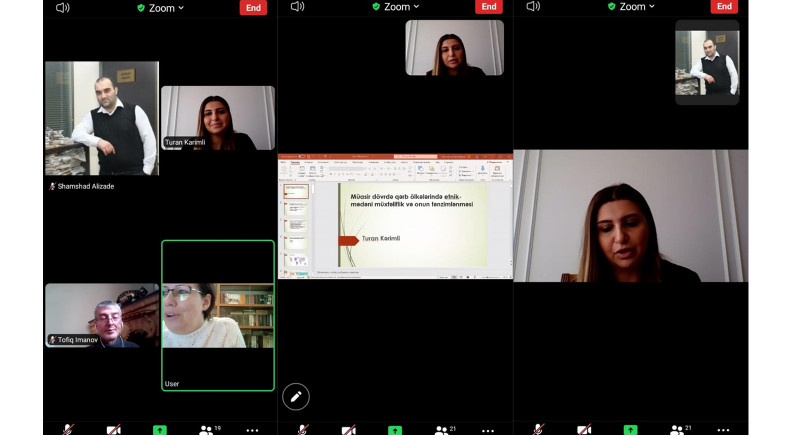800x435 pixels.
Task: Open More options menu in gallery-view panel
Action: tap(252, 430)
